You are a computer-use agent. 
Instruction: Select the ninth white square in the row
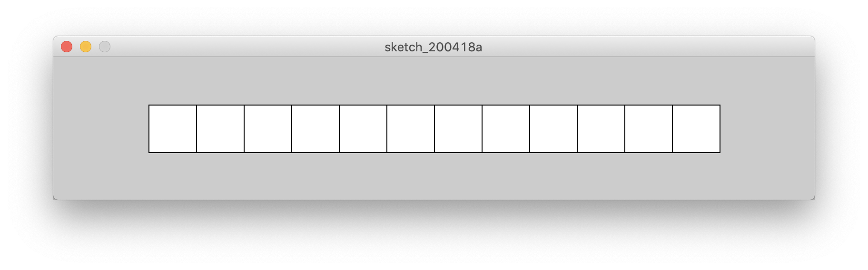pos(553,129)
